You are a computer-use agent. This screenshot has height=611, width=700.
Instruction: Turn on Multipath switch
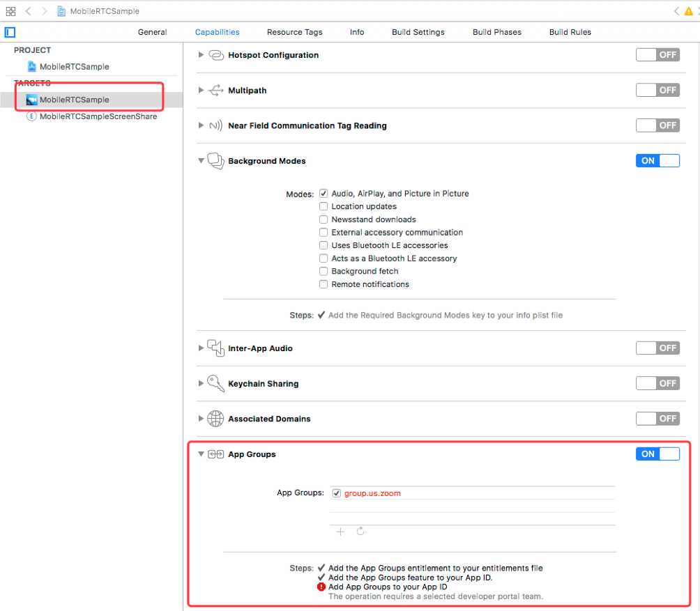[x=657, y=90]
